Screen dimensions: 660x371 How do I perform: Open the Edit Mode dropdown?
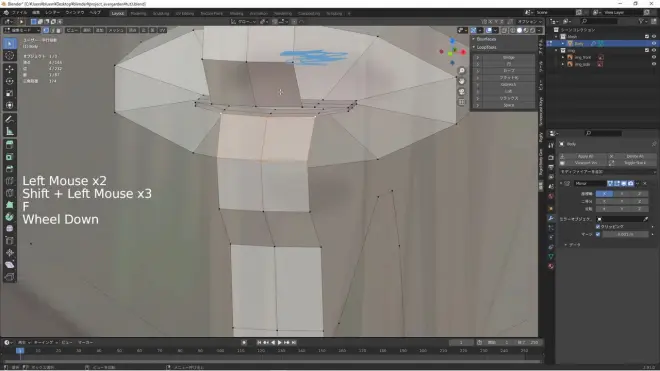pos(22,30)
